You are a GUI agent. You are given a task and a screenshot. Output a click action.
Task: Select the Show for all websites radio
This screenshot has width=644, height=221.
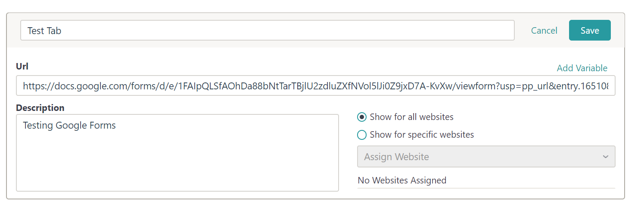coord(362,117)
